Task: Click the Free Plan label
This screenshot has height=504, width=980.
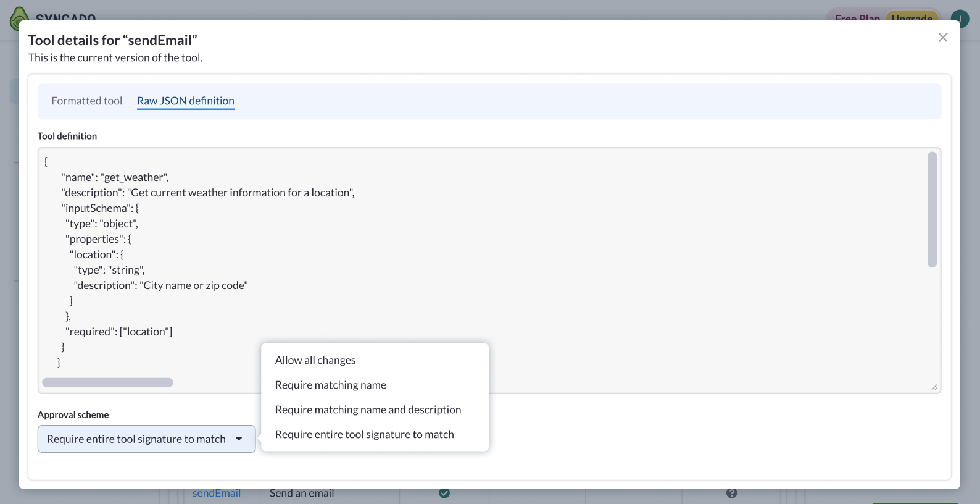Action: [857, 18]
